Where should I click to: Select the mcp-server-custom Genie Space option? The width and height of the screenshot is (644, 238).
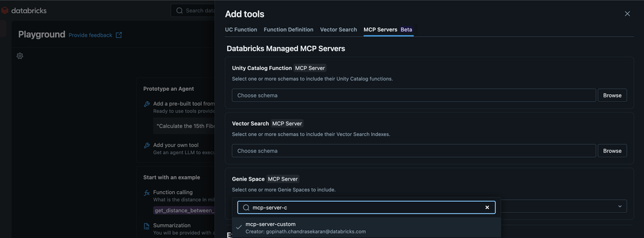367,228
